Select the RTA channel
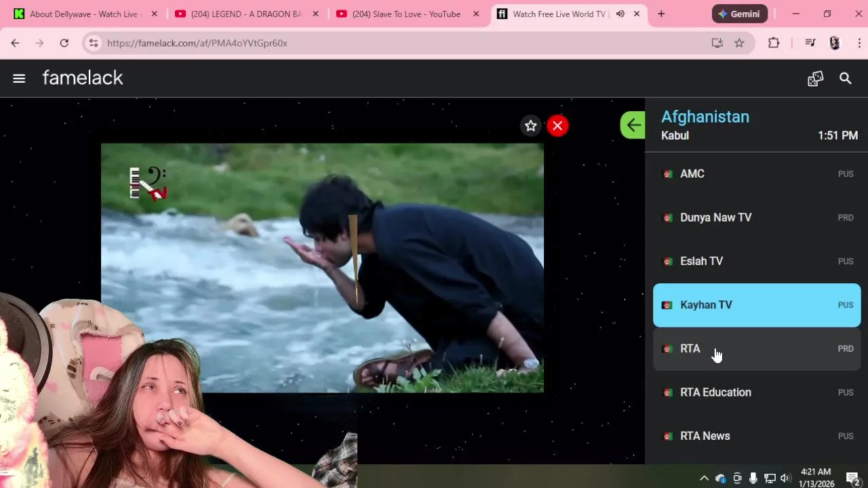Screen dimensions: 868x488 pyautogui.click(x=757, y=348)
